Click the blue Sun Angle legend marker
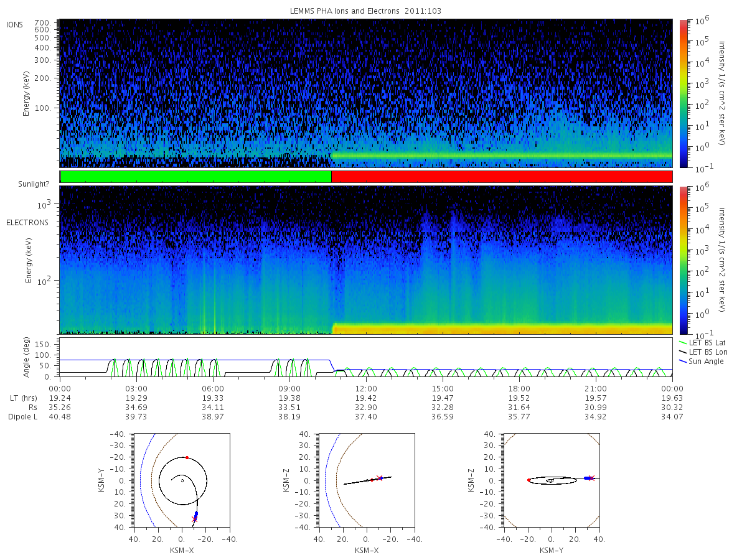The width and height of the screenshot is (747, 560). tap(684, 362)
